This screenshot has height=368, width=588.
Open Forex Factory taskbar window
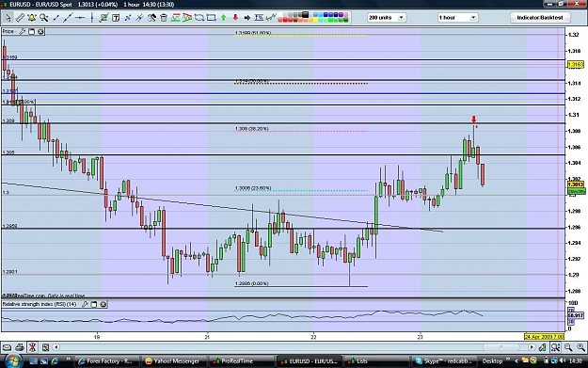(106, 361)
